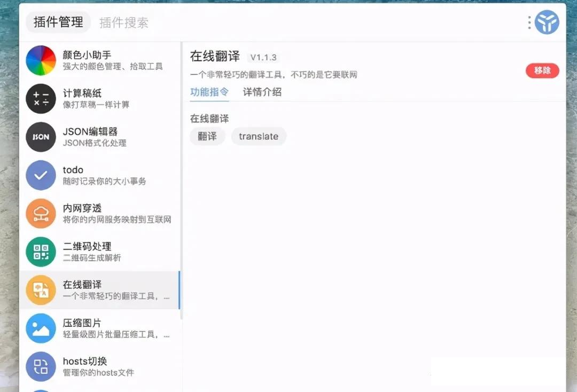Open the three-dot overflow menu

528,22
